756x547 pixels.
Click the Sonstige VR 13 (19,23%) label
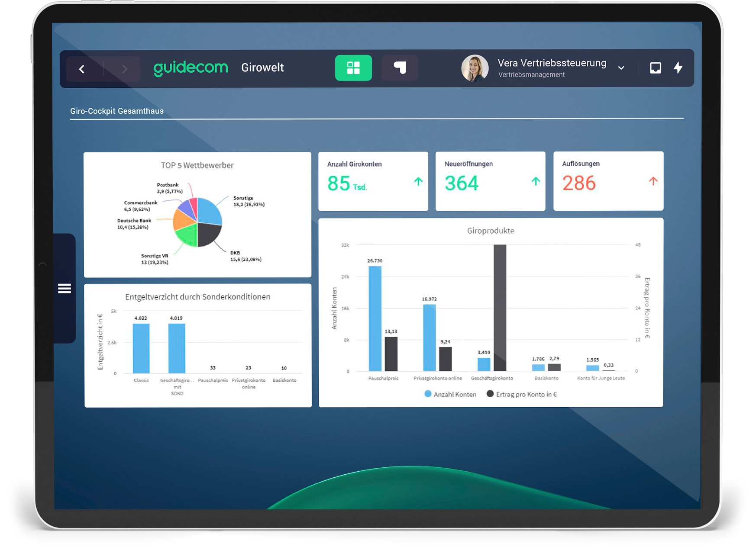(x=155, y=259)
